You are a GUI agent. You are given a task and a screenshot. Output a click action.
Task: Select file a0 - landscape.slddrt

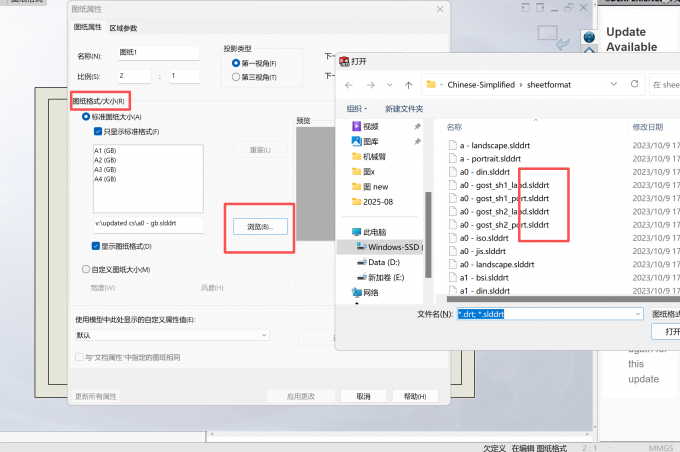point(497,265)
